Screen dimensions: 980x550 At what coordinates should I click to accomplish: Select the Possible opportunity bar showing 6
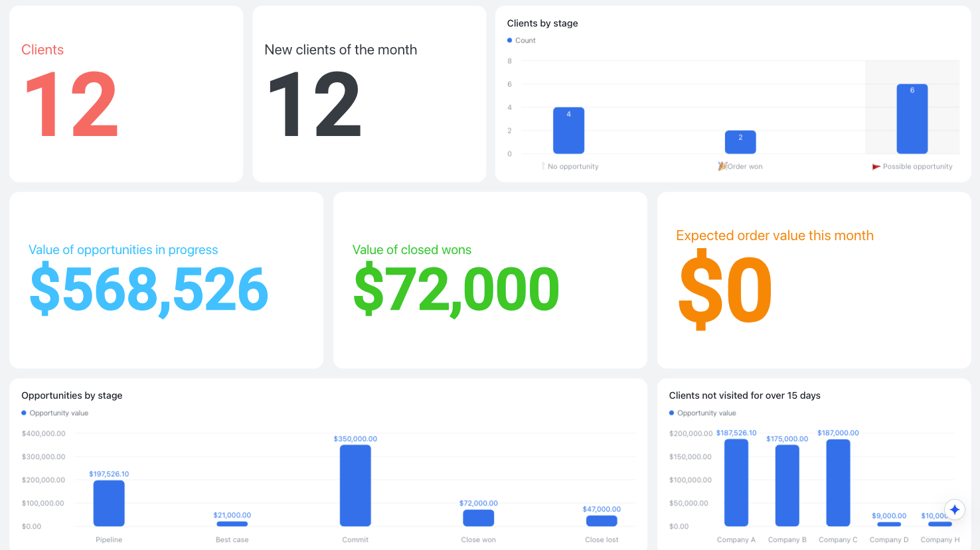tap(912, 119)
